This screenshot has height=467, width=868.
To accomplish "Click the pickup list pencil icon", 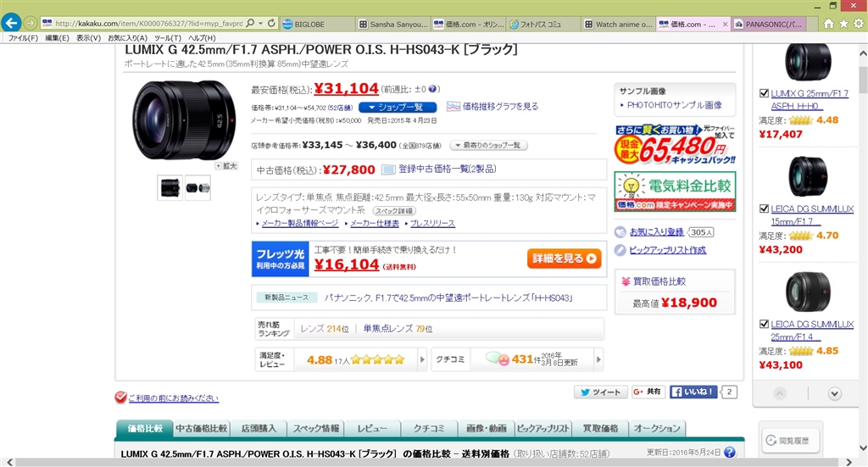I will pyautogui.click(x=620, y=250).
